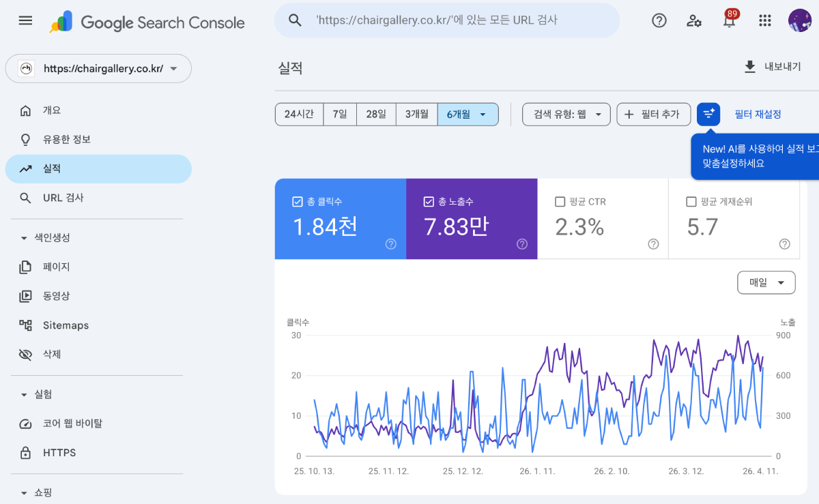Go to 유용한 정보 in sidebar
Screen dimensions: 819x504
[x=98, y=140]
